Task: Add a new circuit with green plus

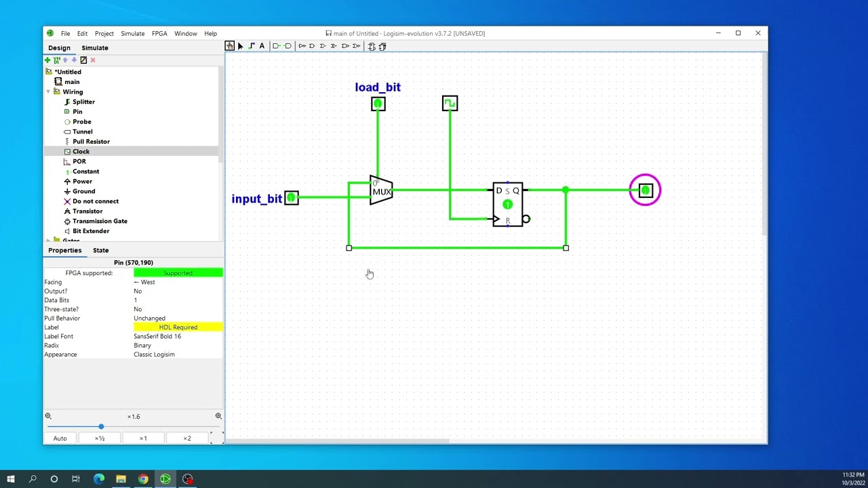Action: pos(47,60)
